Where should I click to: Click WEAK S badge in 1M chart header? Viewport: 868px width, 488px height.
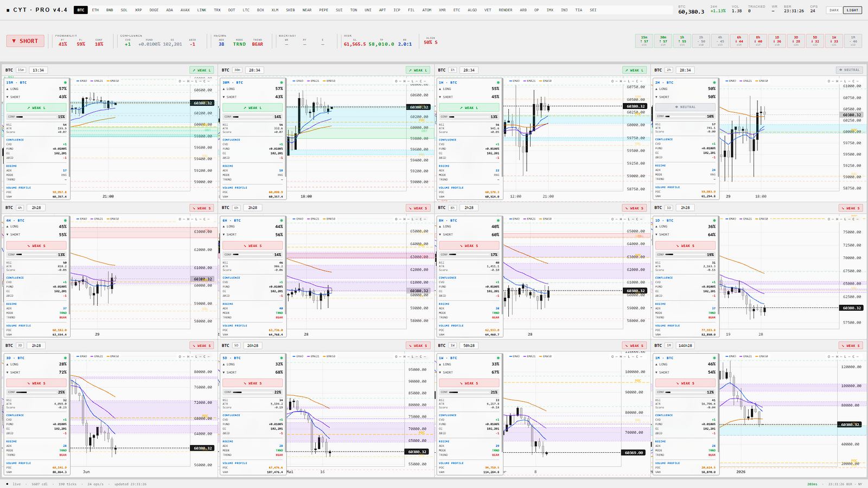click(x=851, y=345)
